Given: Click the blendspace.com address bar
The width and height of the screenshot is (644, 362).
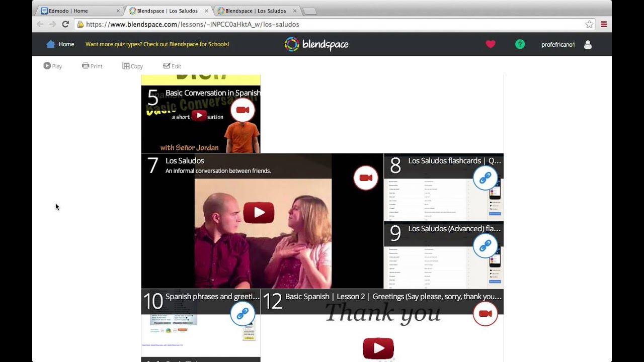Looking at the screenshot, I should coord(335,24).
